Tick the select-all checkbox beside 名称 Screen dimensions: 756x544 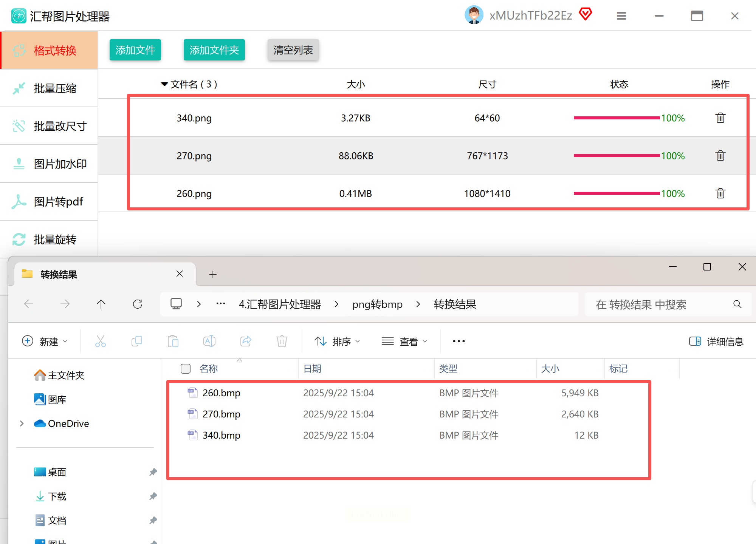pyautogui.click(x=186, y=369)
